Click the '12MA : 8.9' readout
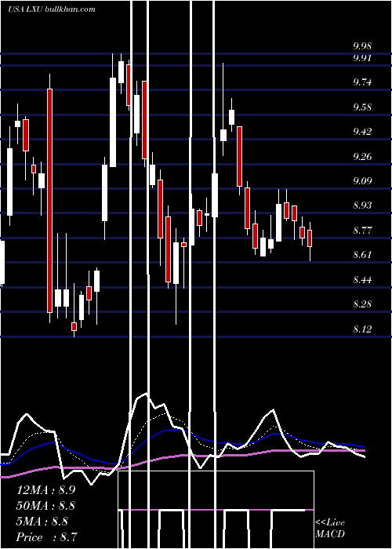Screen dimensions: 392x549 45,490
